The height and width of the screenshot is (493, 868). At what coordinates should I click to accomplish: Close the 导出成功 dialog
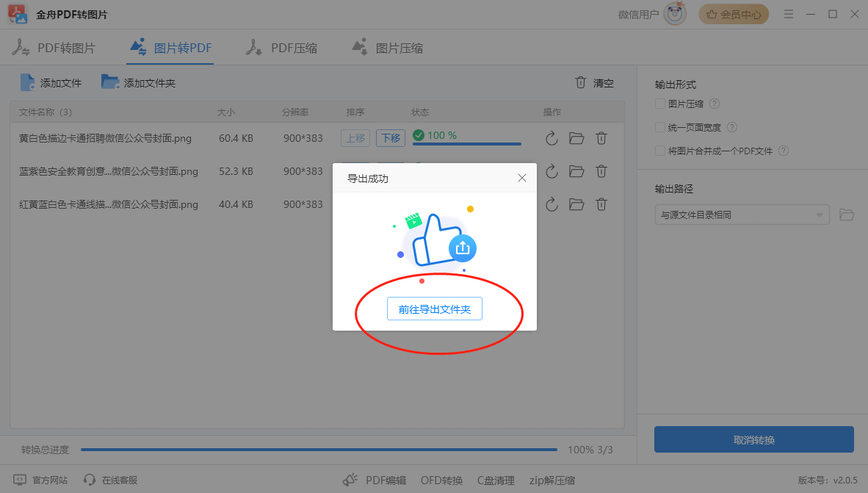pyautogui.click(x=522, y=178)
